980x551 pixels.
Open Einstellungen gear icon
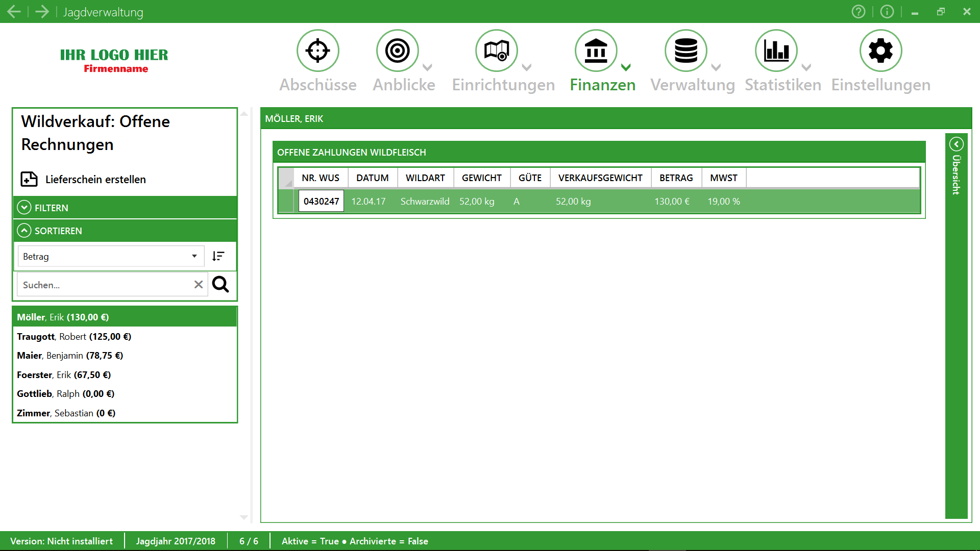pos(880,51)
